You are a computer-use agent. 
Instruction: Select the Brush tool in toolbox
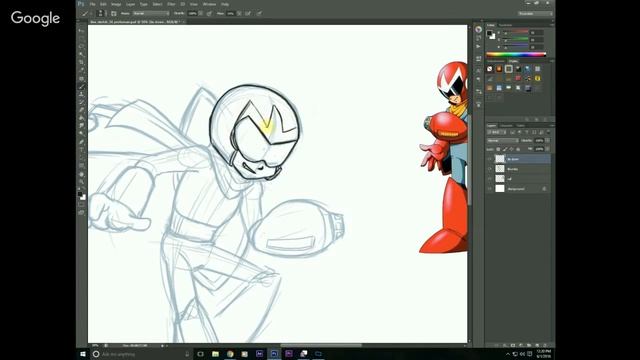82,87
